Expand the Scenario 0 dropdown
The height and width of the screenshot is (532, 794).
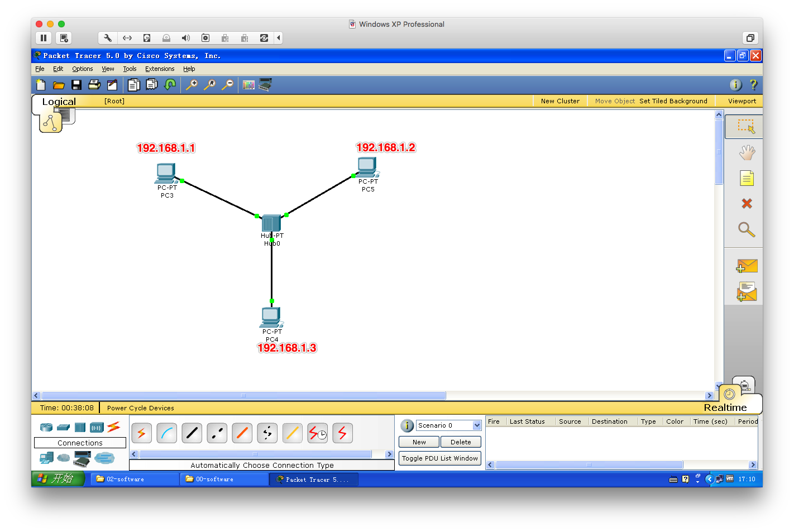coord(477,425)
